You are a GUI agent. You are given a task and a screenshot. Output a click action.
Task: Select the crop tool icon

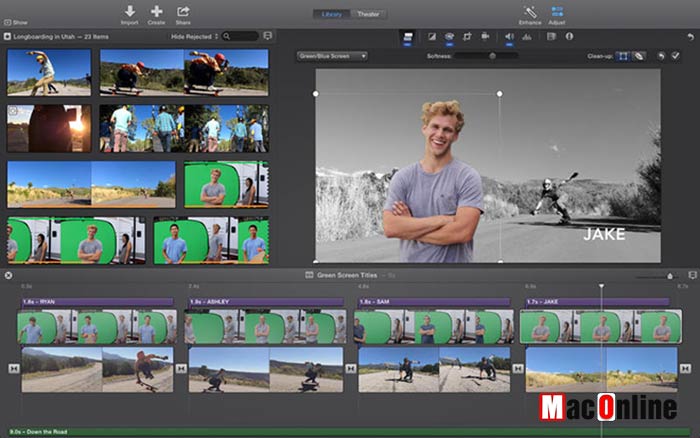click(x=467, y=37)
